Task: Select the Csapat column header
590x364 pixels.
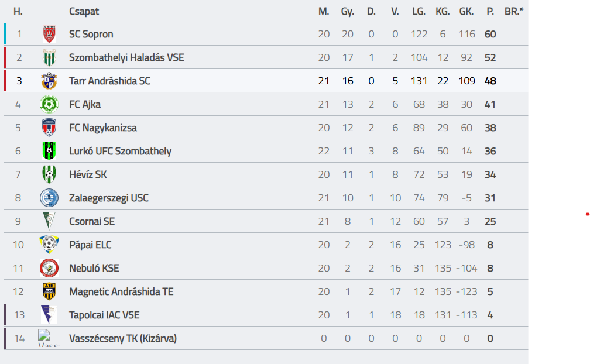Action: click(84, 11)
